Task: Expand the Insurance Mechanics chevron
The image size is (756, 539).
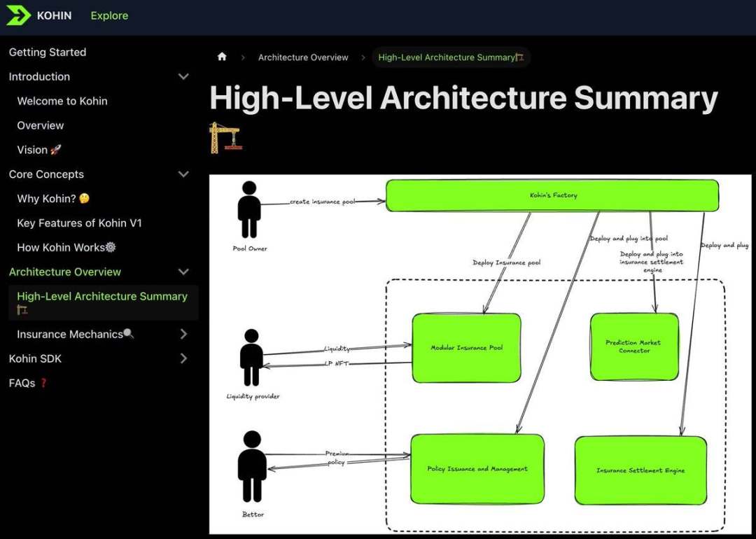Action: [x=183, y=335]
